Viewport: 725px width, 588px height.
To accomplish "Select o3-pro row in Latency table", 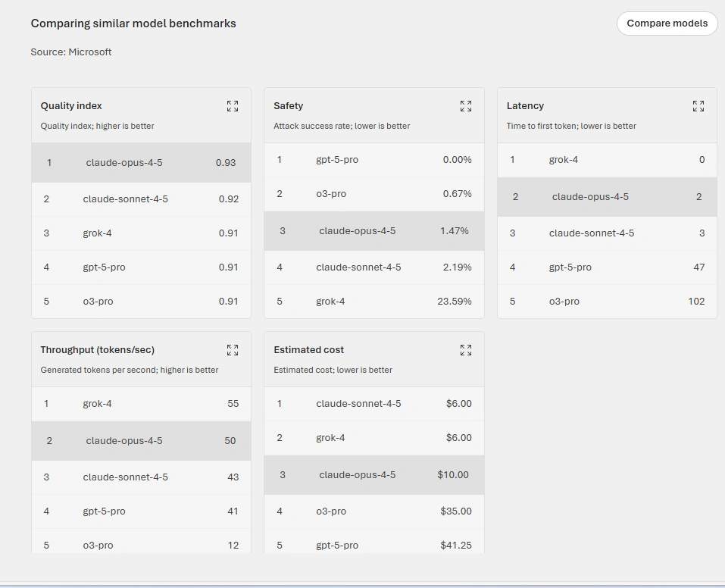I will point(607,301).
